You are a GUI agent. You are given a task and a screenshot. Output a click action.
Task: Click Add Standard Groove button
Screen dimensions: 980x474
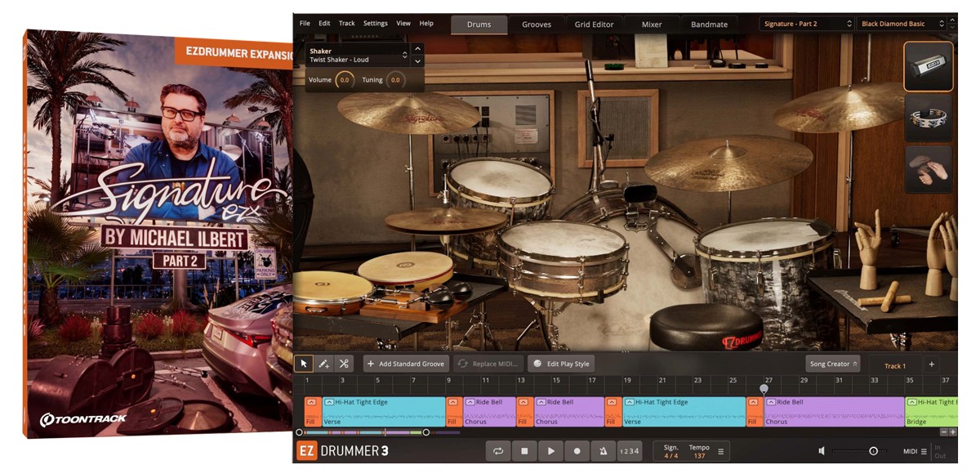click(406, 364)
